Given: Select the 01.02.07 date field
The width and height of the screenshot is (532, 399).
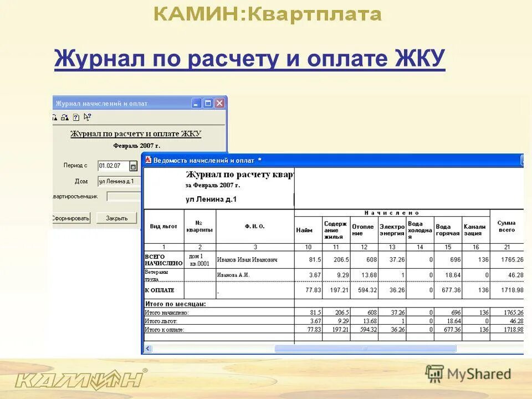Looking at the screenshot, I should (111, 165).
